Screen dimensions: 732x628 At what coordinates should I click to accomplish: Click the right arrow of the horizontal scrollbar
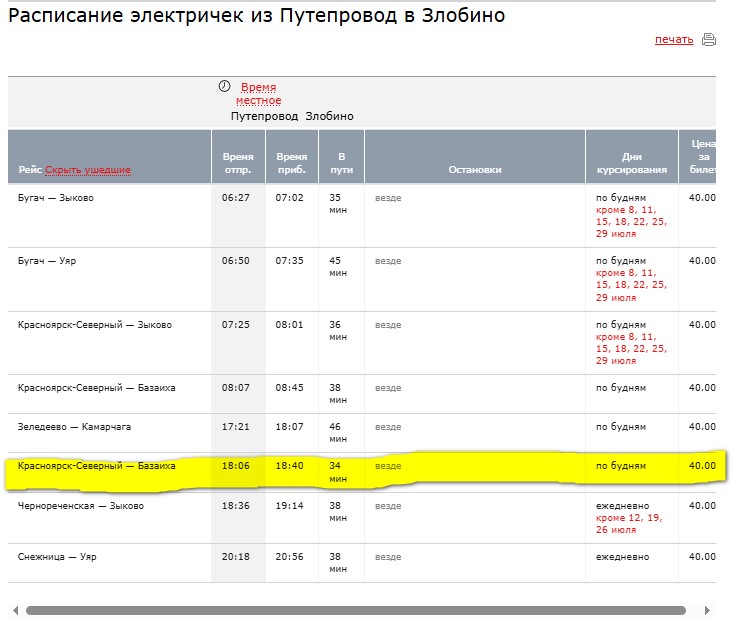(709, 610)
